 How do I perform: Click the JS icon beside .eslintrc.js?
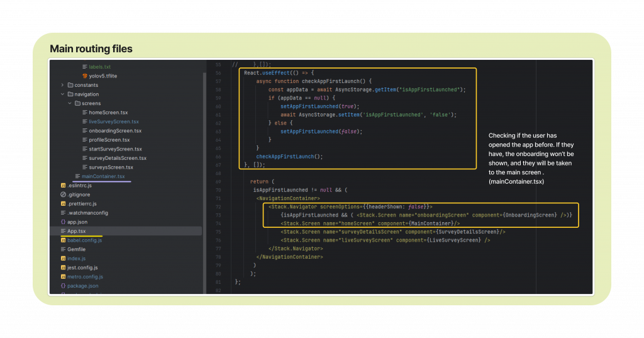pyautogui.click(x=63, y=186)
